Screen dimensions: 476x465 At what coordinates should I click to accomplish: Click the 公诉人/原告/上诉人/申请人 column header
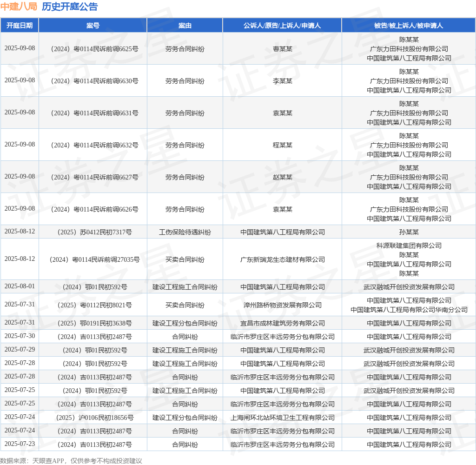pyautogui.click(x=282, y=26)
